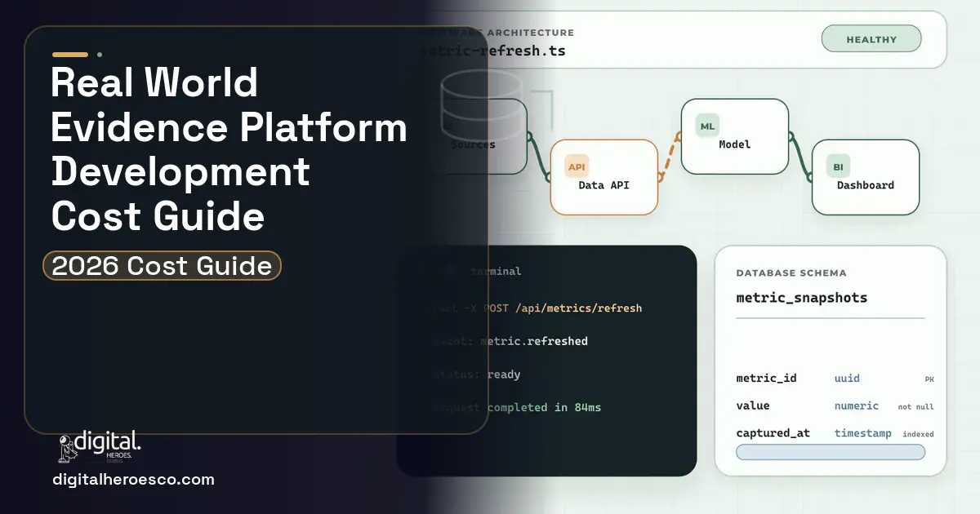Click the 2026 Cost Guide badge
Viewport: 980px width, 514px height.
[x=162, y=265]
